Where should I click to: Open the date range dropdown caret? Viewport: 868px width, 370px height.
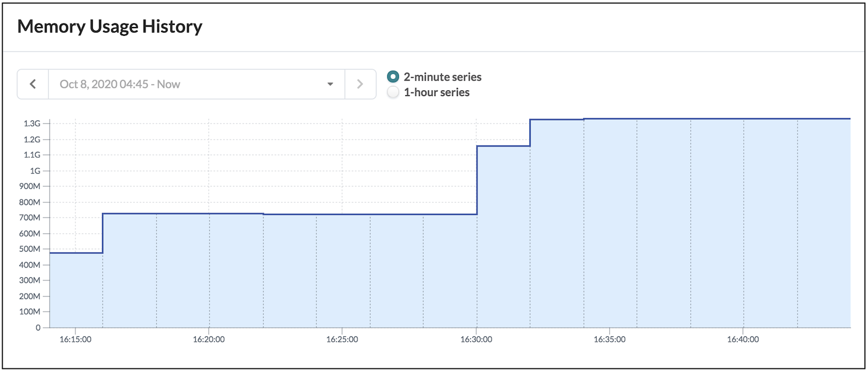click(330, 84)
